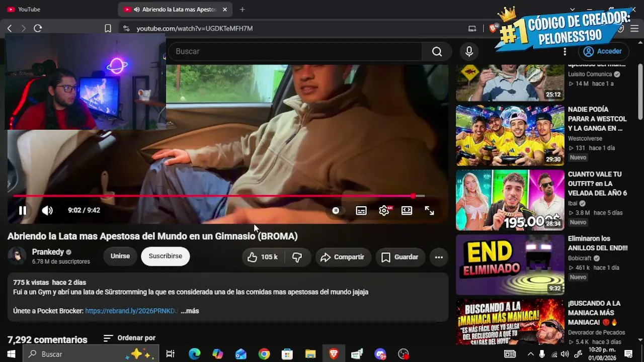Open Outlook from the taskbar
Screen dimensions: 644x362
coord(241,354)
